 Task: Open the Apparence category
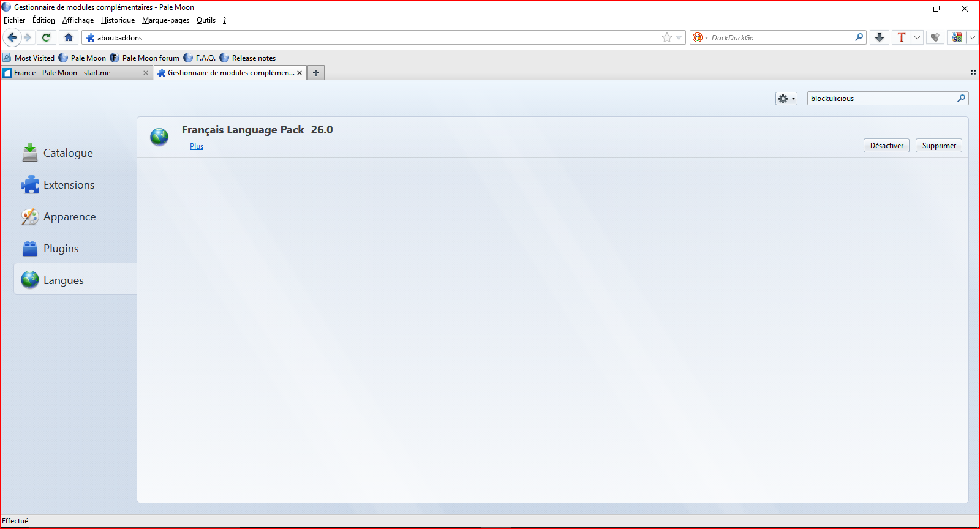(75, 217)
